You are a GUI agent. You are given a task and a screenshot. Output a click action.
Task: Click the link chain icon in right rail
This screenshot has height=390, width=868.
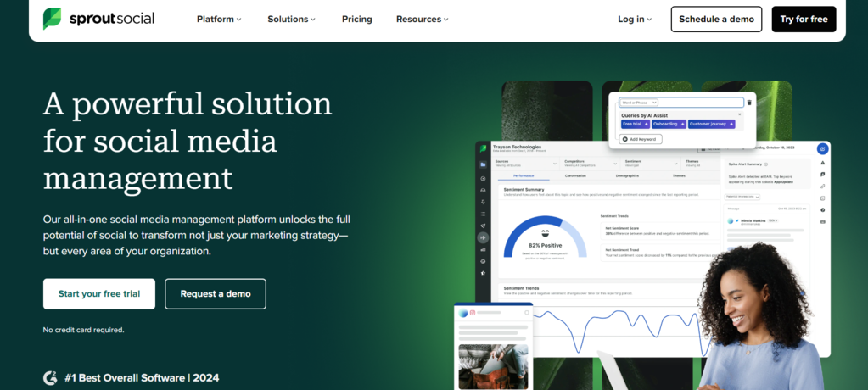tap(823, 187)
